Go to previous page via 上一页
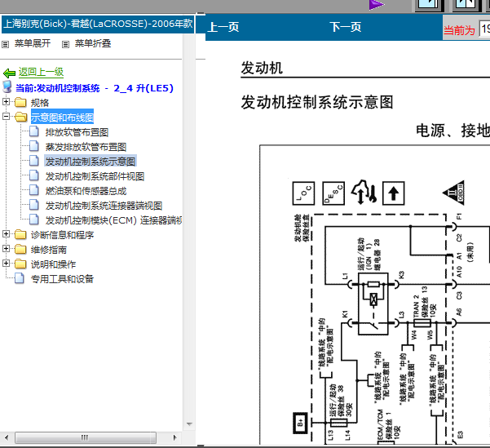Viewport: 490px width, 448px height. [223, 27]
